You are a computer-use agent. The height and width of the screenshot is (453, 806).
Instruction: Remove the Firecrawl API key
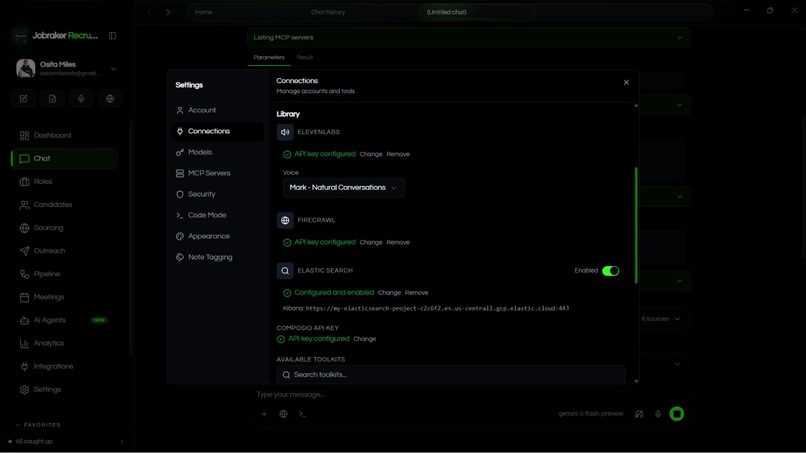(x=398, y=242)
